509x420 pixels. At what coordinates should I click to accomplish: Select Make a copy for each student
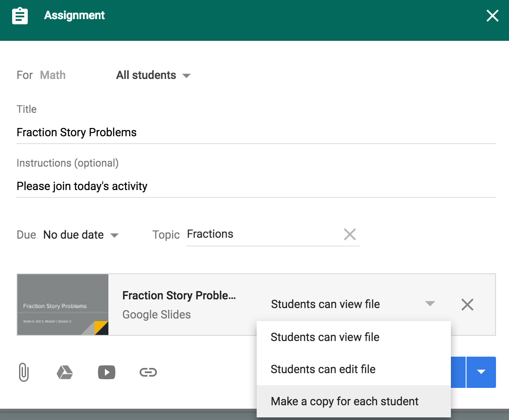coord(344,401)
